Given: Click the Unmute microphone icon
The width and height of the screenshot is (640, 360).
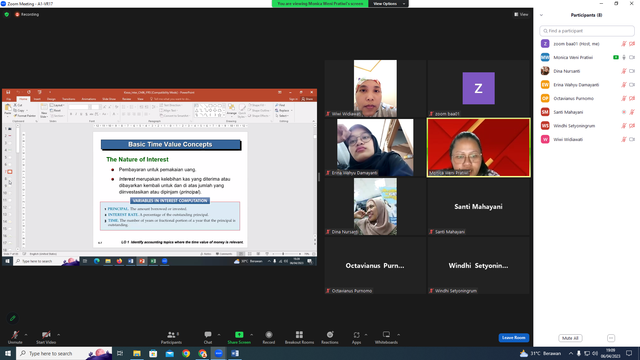Looking at the screenshot, I should [x=15, y=335].
